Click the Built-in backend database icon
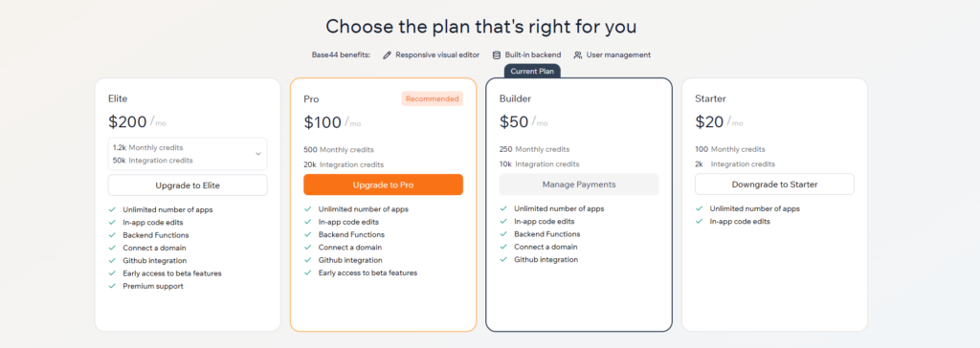 pos(497,55)
